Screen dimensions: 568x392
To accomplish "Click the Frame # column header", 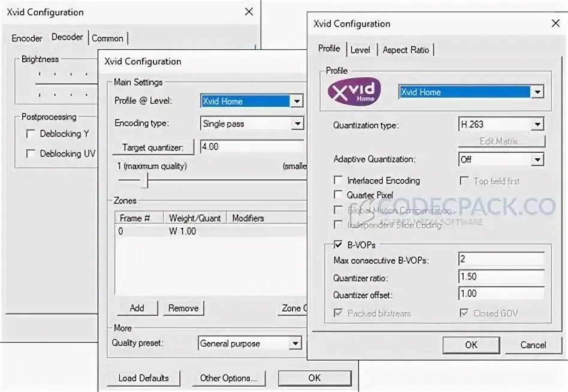I will pos(140,218).
